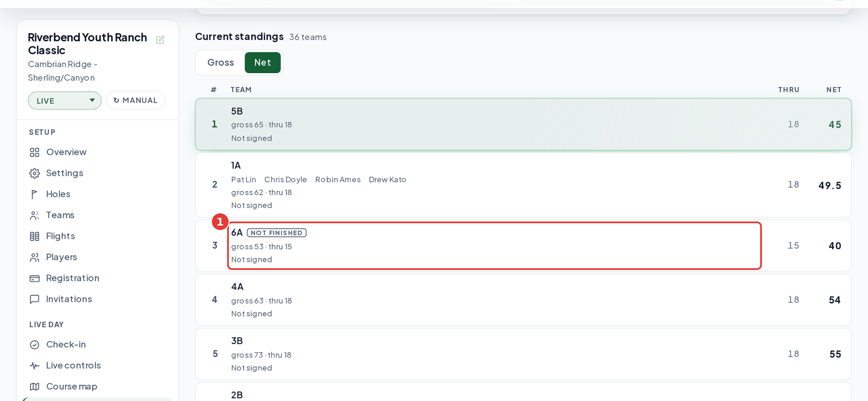868x401 pixels.
Task: Click the Settings gear icon
Action: pyautogui.click(x=35, y=173)
